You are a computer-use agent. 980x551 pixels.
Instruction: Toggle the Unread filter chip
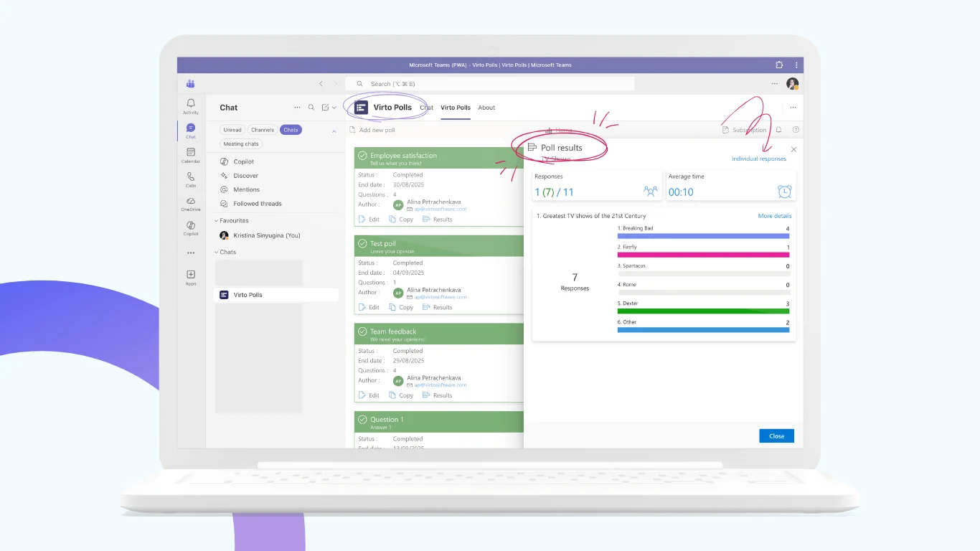tap(232, 130)
